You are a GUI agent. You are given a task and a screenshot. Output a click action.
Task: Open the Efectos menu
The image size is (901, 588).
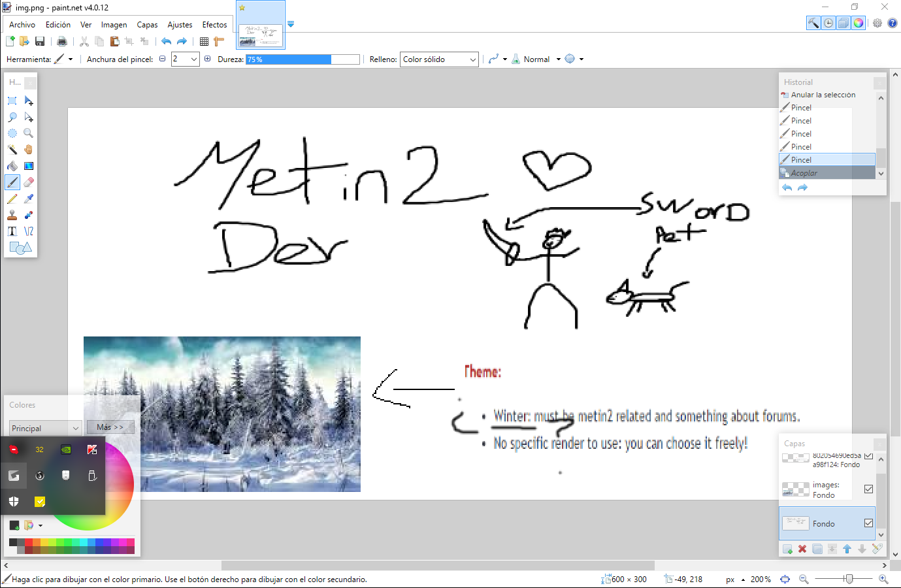coord(214,25)
